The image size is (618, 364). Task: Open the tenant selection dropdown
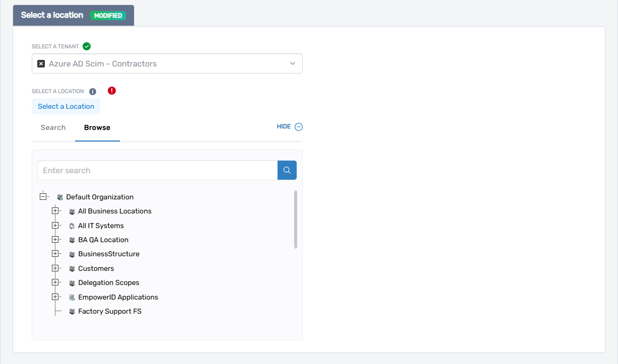click(x=292, y=63)
